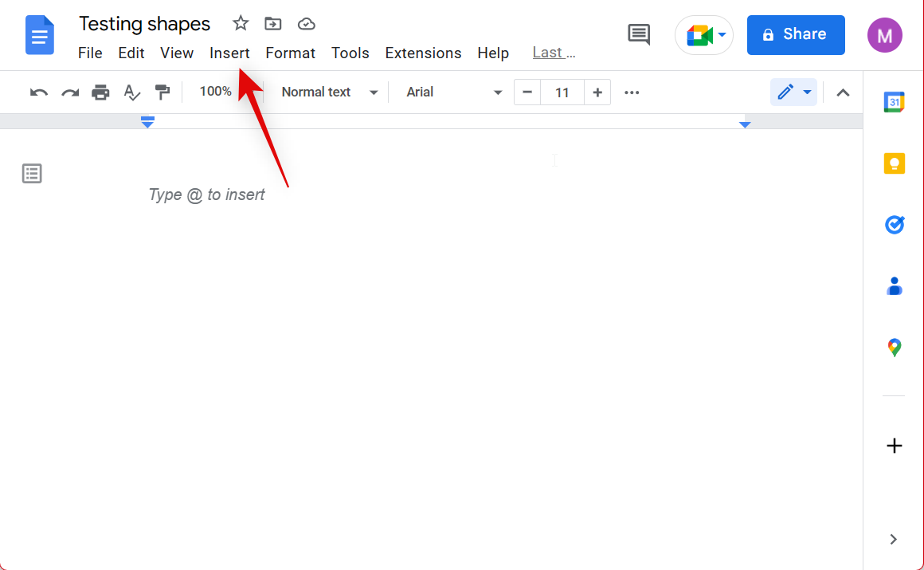Star the Testing shapes document
This screenshot has height=570, width=924.
coord(241,24)
